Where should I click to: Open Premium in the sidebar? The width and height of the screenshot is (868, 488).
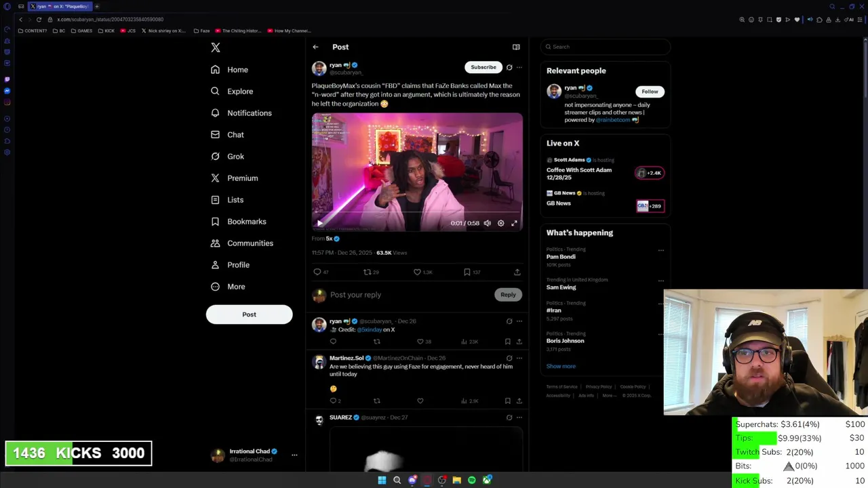[234, 178]
